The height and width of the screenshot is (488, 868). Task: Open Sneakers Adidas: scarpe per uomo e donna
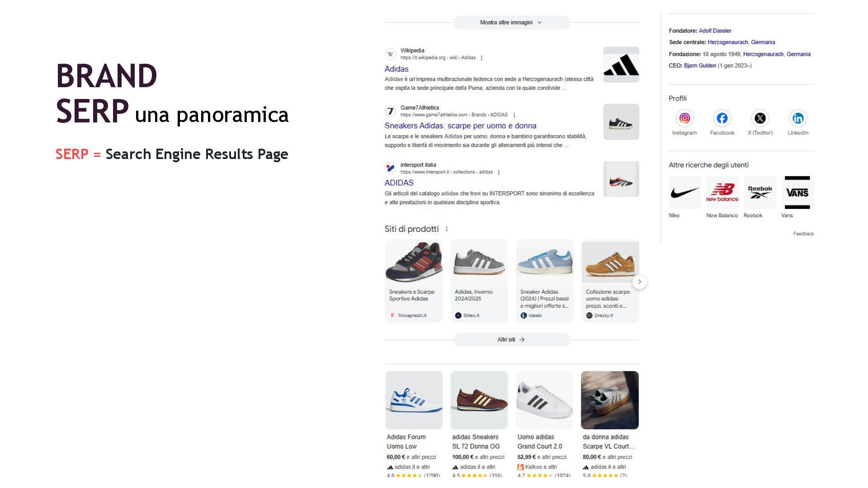pos(460,126)
